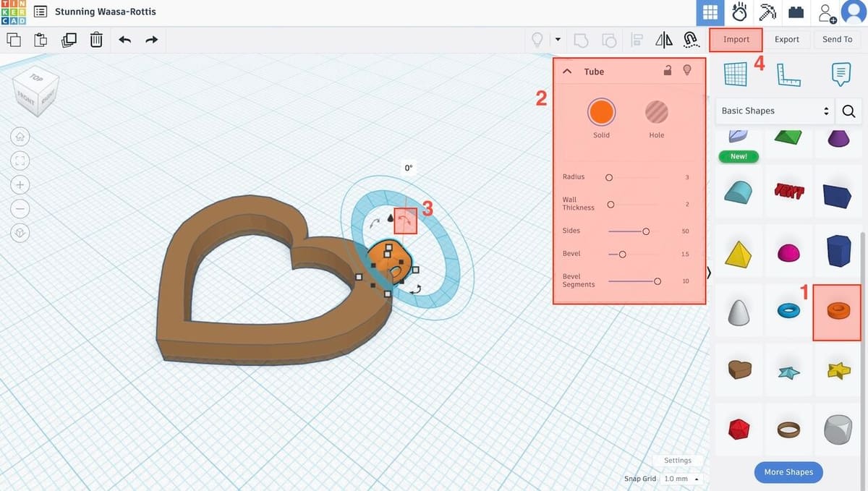Open the user profile avatar

(854, 12)
